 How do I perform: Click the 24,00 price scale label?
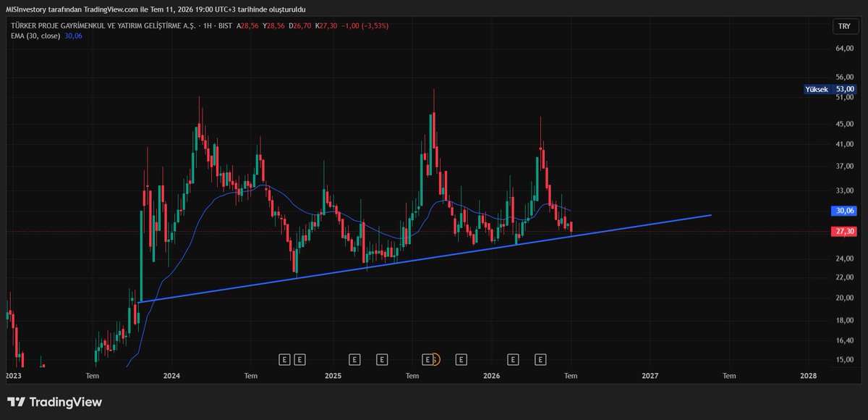pos(845,259)
